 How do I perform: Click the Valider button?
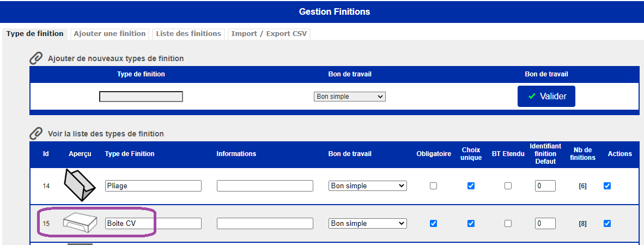tap(546, 96)
